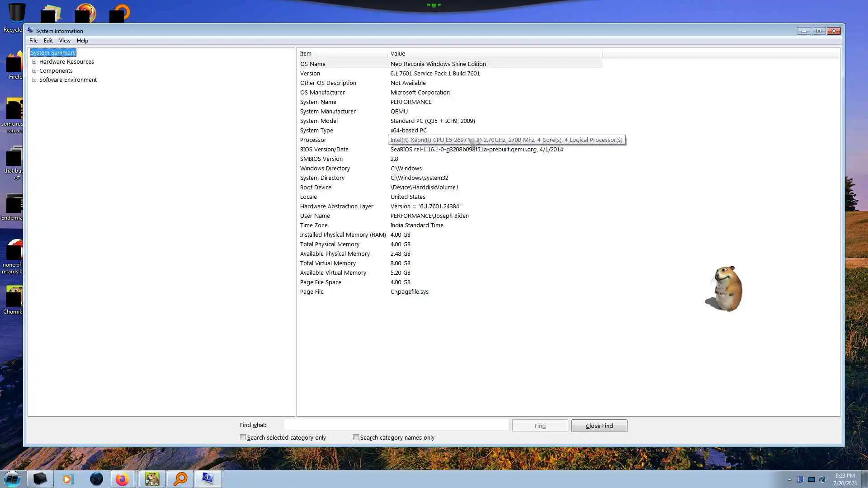Viewport: 868px width, 488px height.
Task: Select System Summary in the tree
Action: (x=53, y=53)
